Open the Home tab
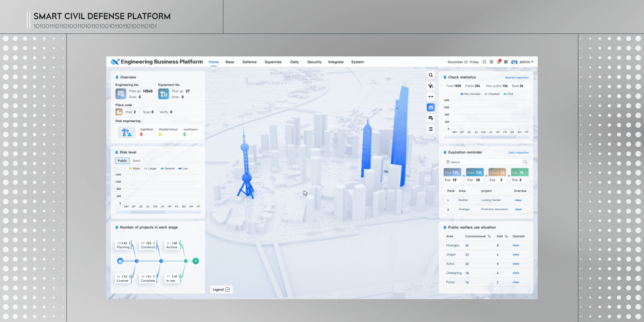644x322 pixels. pyautogui.click(x=214, y=62)
